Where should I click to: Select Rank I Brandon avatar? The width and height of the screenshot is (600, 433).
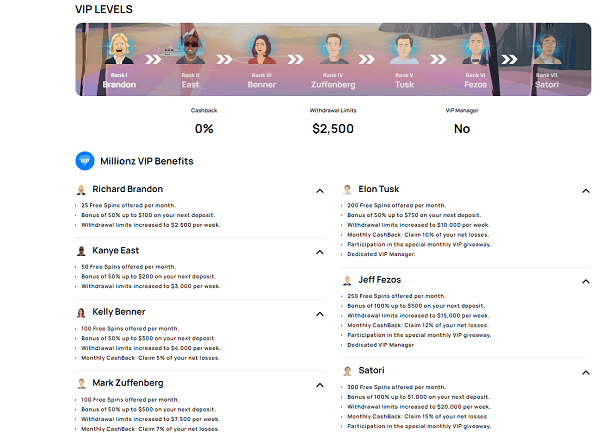click(118, 50)
